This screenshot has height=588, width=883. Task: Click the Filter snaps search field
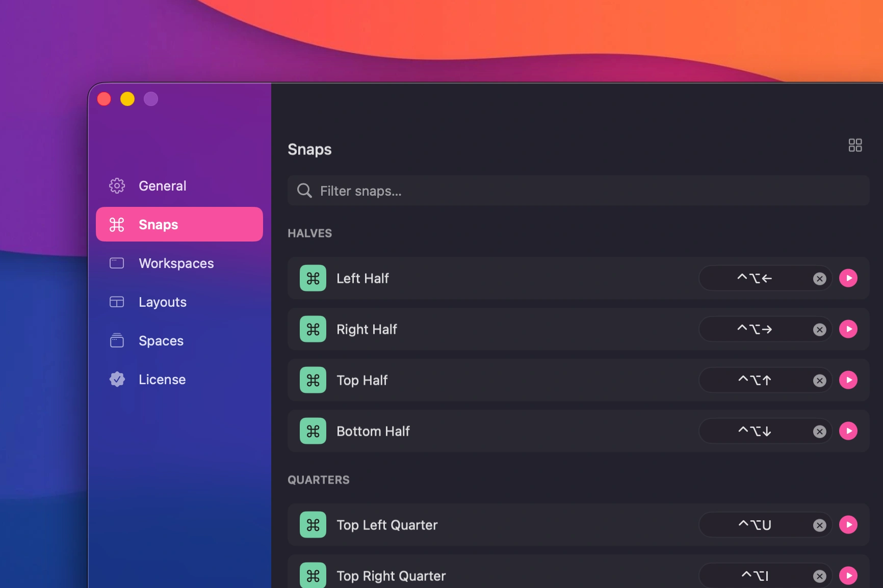point(578,191)
